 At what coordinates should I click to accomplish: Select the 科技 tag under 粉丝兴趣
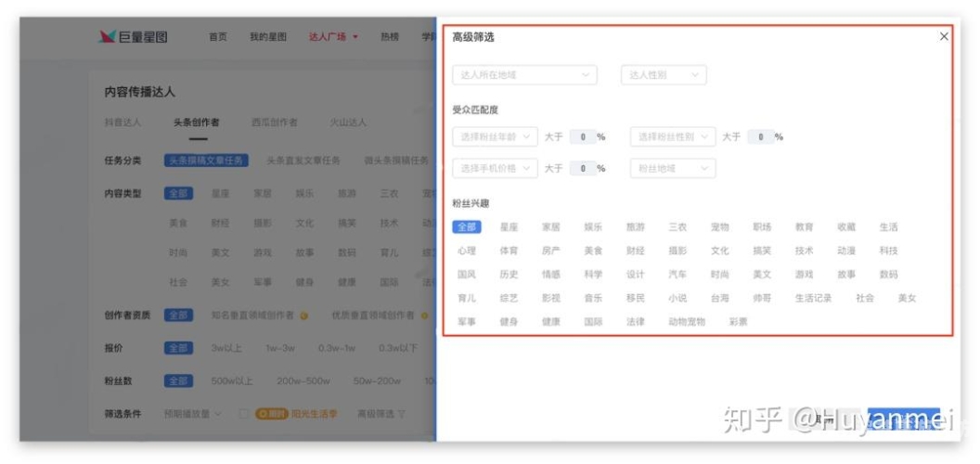point(888,251)
